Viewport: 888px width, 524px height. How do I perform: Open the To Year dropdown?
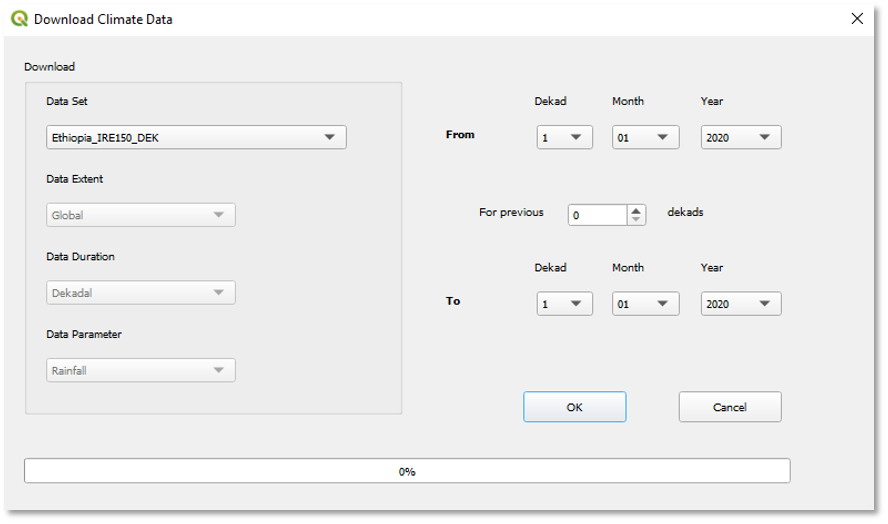[x=740, y=304]
